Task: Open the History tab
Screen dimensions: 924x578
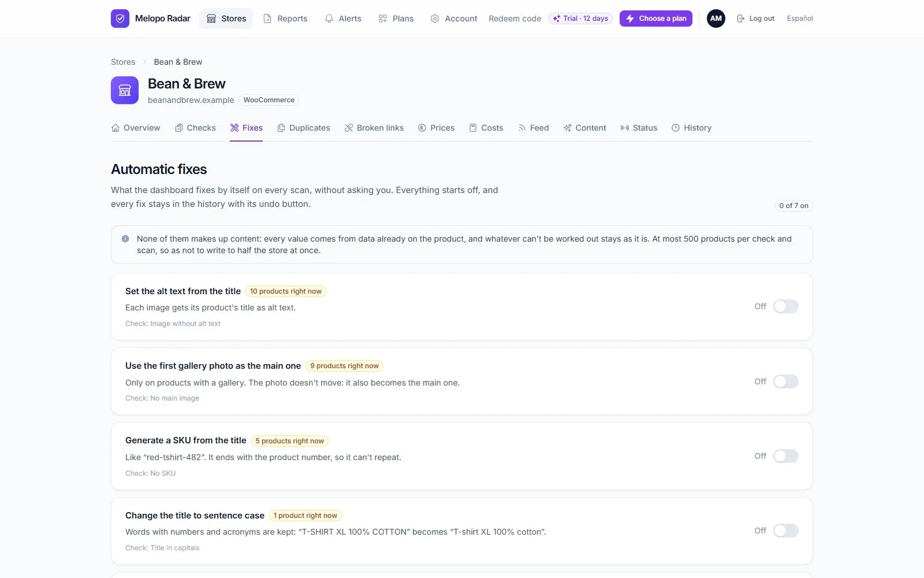Action: pyautogui.click(x=692, y=128)
